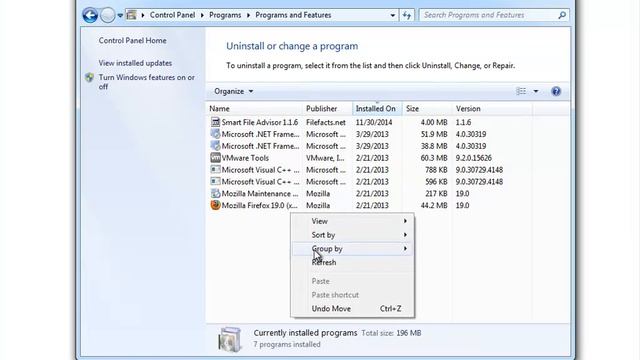The height and width of the screenshot is (360, 640).
Task: Open the View submenu in context menu
Action: pos(352,221)
